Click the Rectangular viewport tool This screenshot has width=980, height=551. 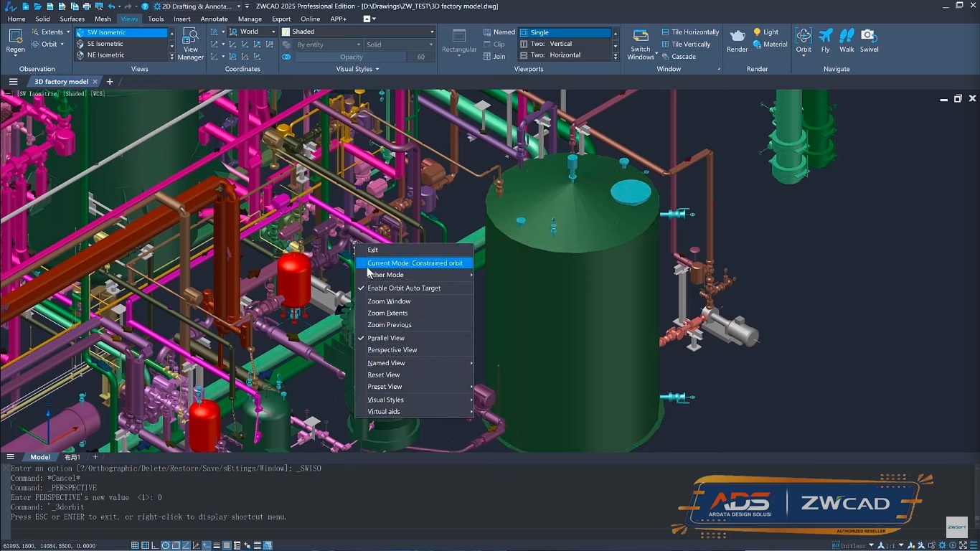459,42
